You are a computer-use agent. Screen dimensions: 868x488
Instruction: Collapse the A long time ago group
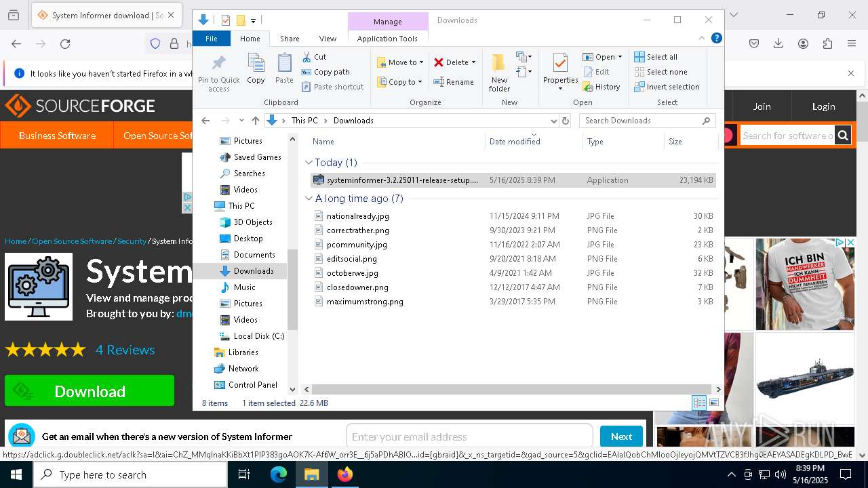[309, 199]
